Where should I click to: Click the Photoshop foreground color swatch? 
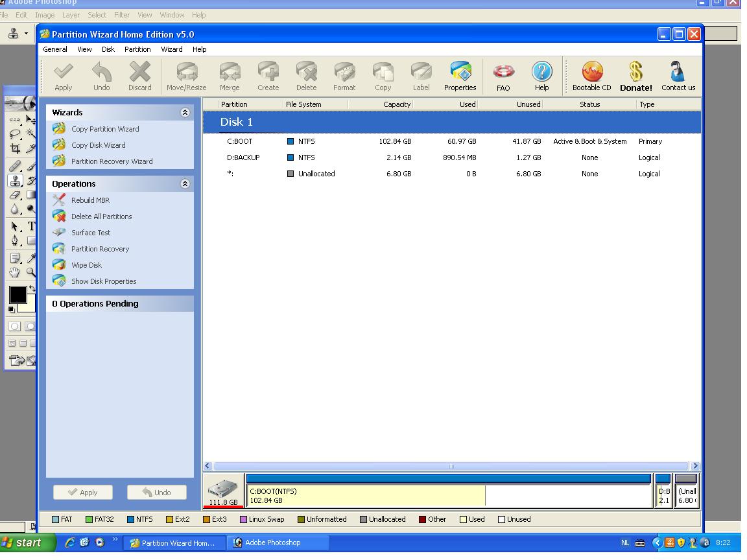coord(18,295)
